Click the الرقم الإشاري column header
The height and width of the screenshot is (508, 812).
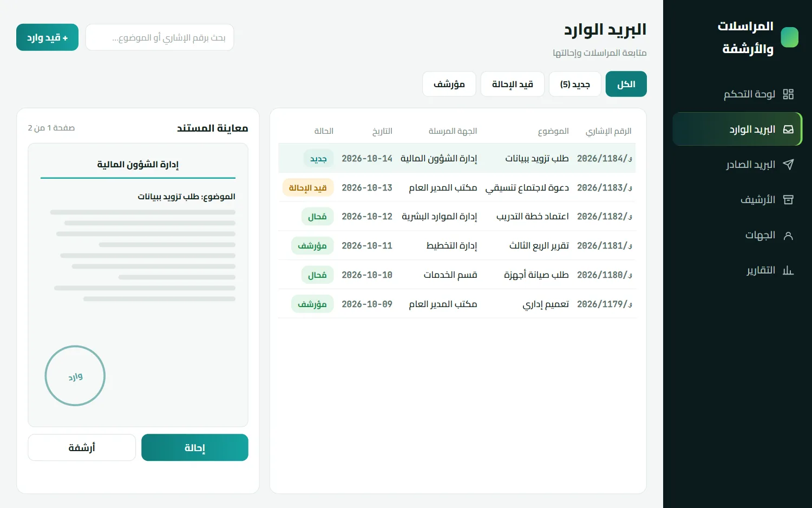(x=608, y=131)
